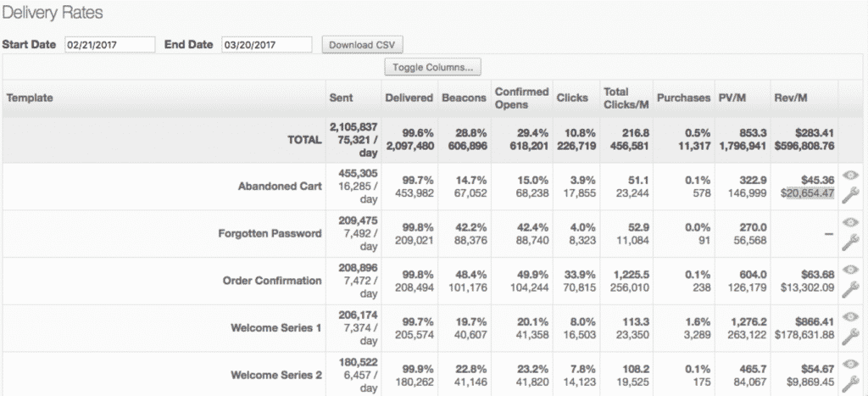Click the Order Confirmation wrench icon
Screen dimensions: 868x396
(850, 289)
